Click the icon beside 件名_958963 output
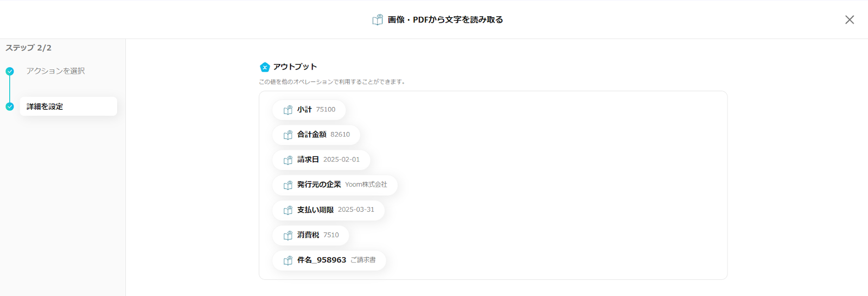Image resolution: width=868 pixels, height=296 pixels. 288,261
